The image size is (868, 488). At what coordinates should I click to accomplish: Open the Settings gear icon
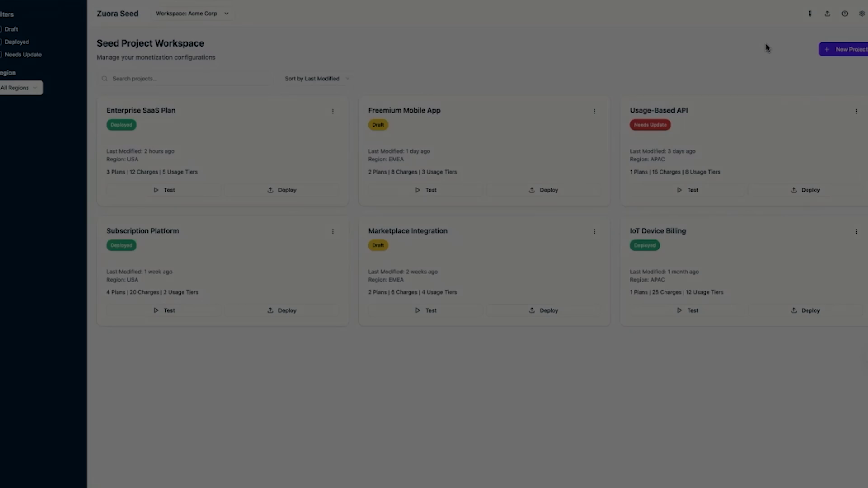(863, 14)
